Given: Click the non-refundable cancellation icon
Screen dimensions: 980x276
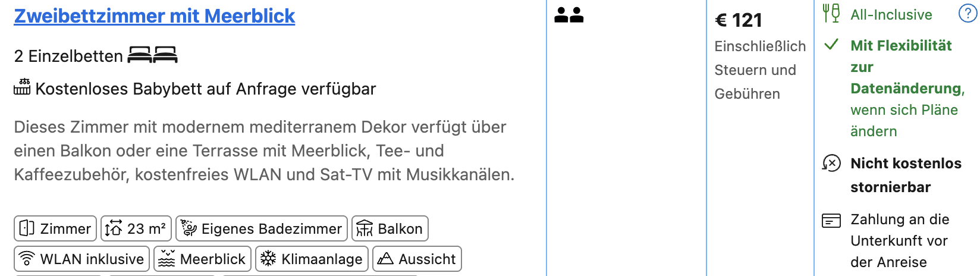Looking at the screenshot, I should [831, 162].
